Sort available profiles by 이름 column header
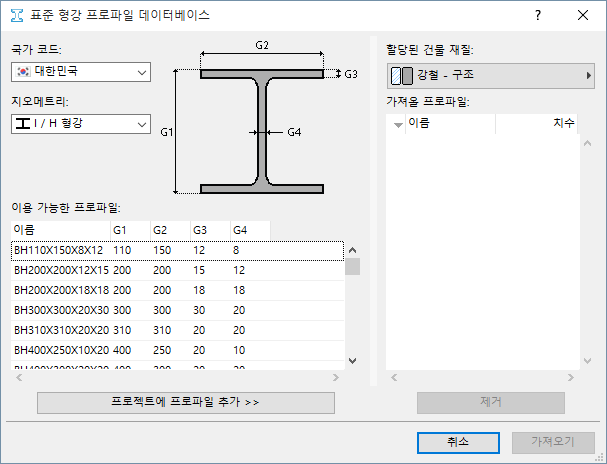The image size is (607, 464). [61, 230]
